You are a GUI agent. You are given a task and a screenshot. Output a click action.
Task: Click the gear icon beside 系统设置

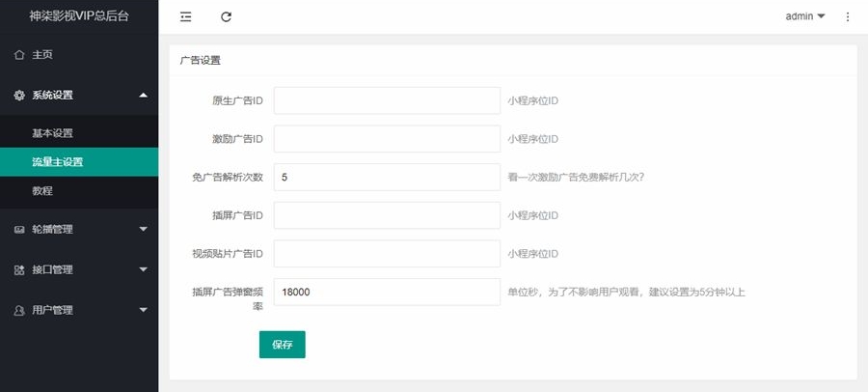pos(19,95)
